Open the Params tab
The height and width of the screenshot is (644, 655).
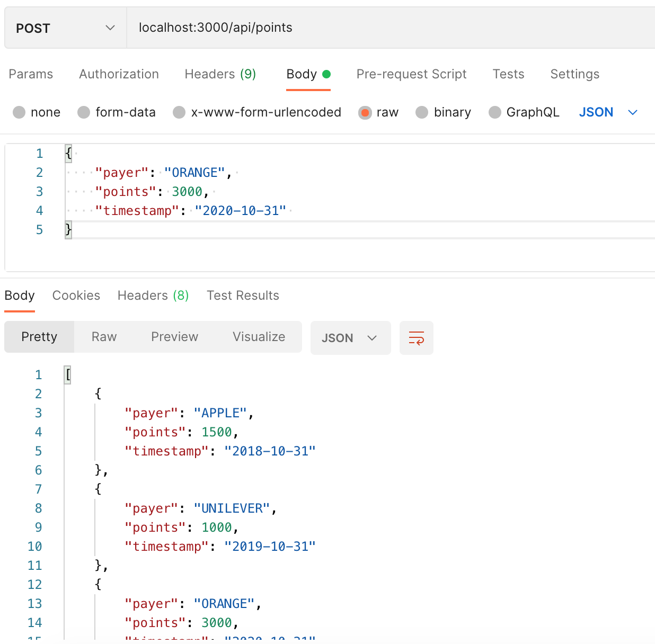(31, 74)
